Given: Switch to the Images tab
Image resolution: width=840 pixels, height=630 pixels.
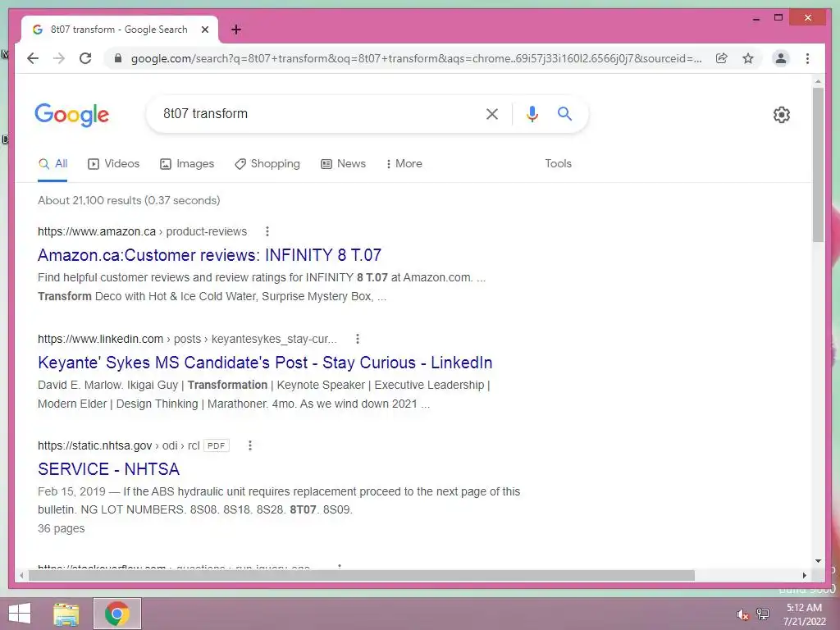Looking at the screenshot, I should coord(187,164).
